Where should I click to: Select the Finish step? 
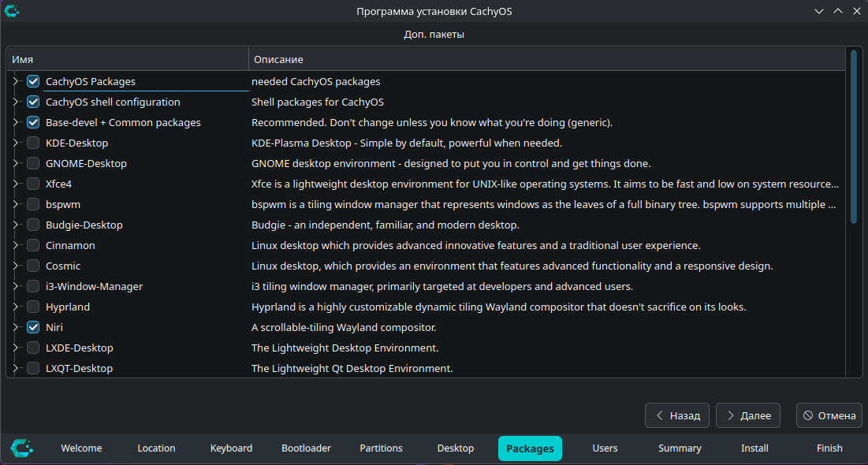pyautogui.click(x=829, y=448)
